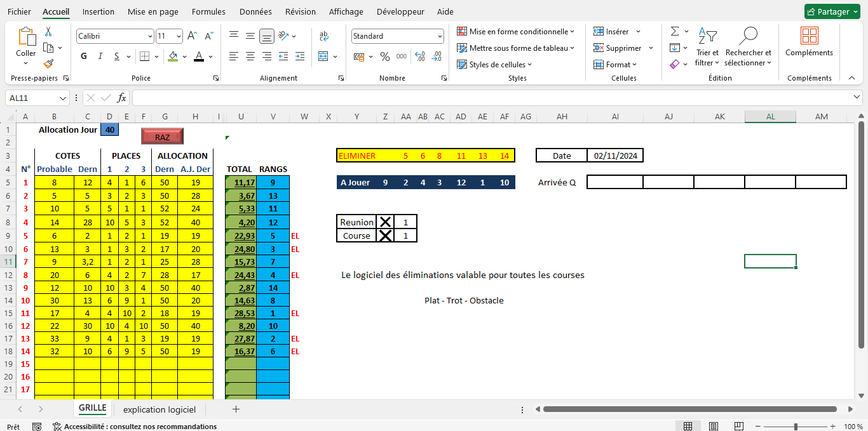Toggle wrap text icon
Screen dimensions: 868x431
(324, 36)
